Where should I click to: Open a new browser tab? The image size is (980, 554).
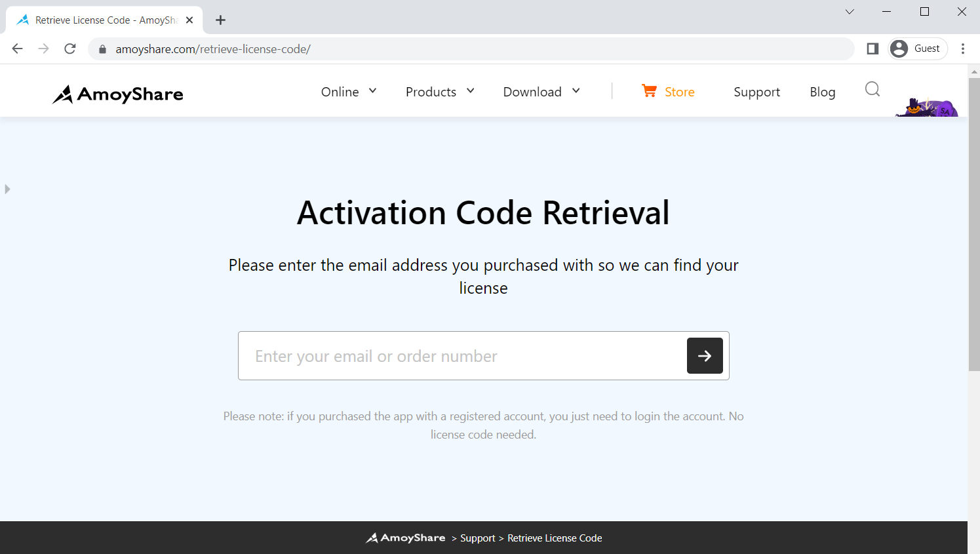tap(220, 20)
